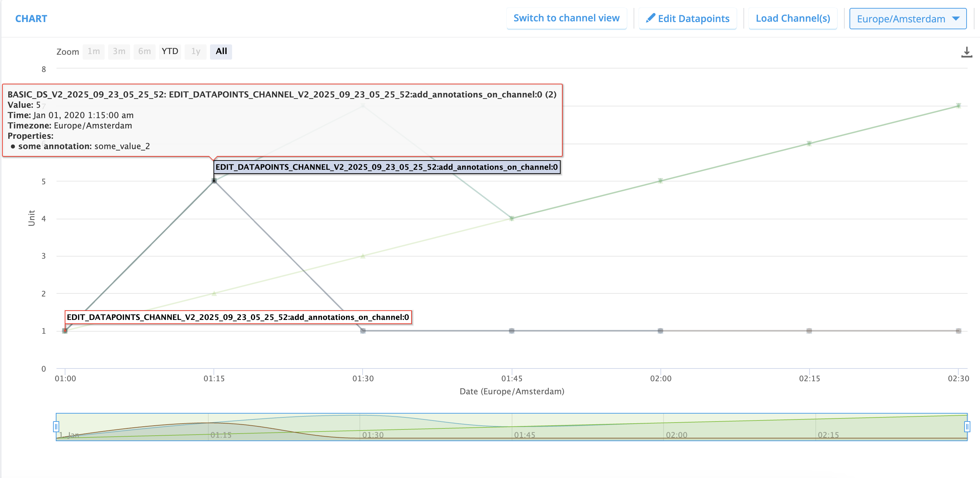Viewport: 980px width, 478px height.
Task: Click the green star marker at 02:15
Action: pos(809,144)
